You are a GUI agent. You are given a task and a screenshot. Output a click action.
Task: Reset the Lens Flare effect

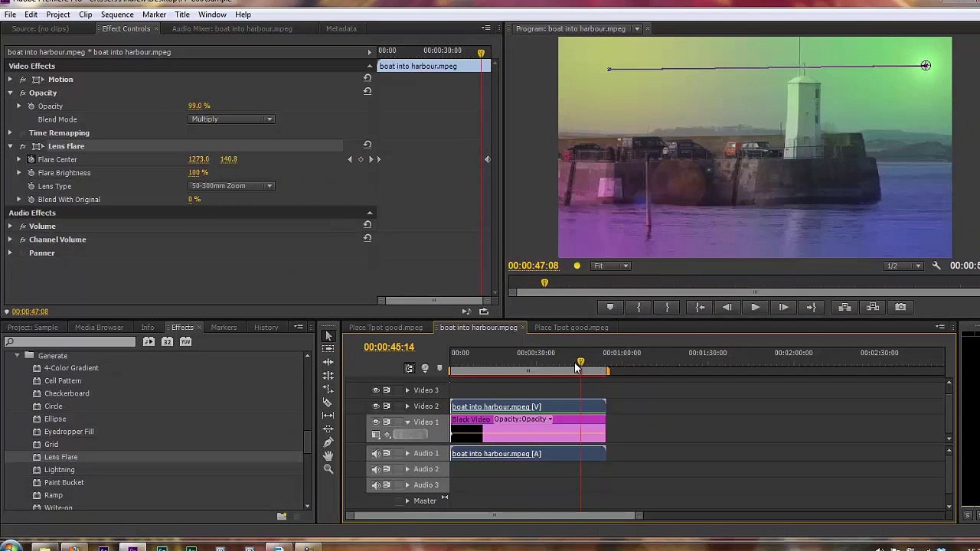pyautogui.click(x=367, y=145)
